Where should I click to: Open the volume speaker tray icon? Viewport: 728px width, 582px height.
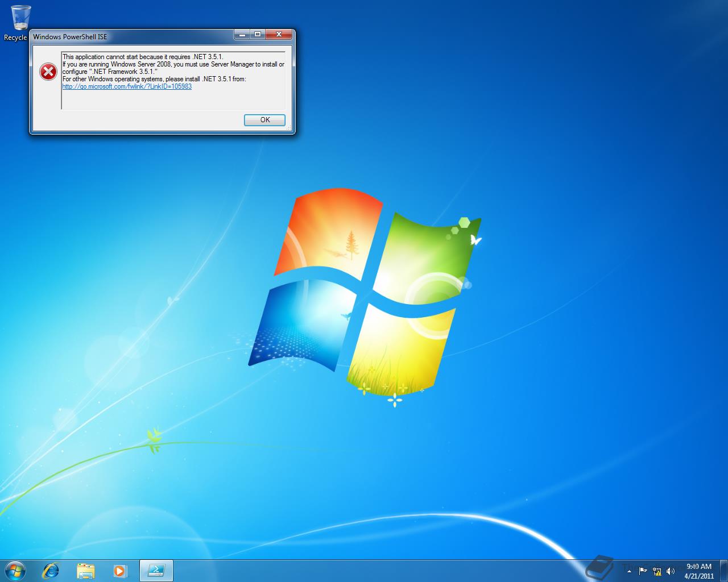coord(671,571)
